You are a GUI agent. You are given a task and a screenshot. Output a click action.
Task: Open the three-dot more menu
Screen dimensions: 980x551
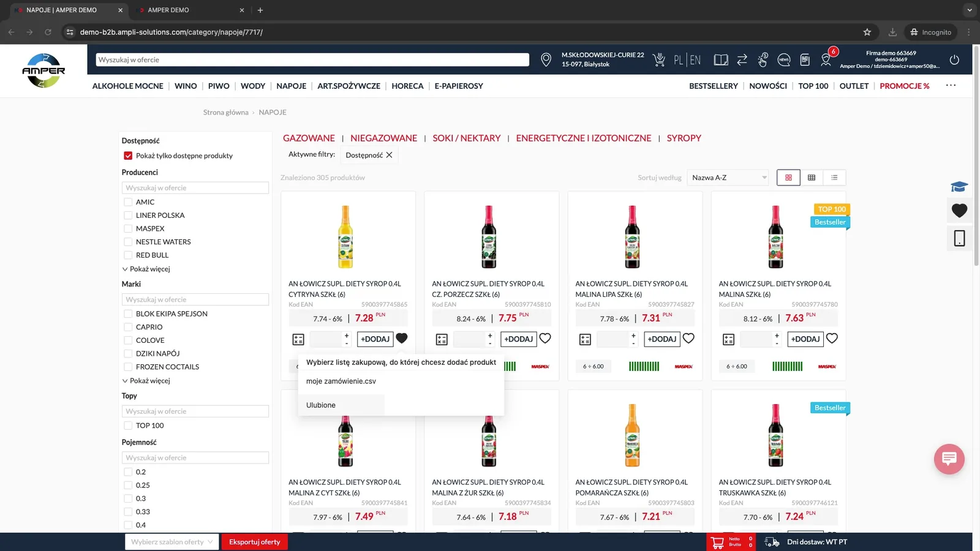tap(951, 85)
